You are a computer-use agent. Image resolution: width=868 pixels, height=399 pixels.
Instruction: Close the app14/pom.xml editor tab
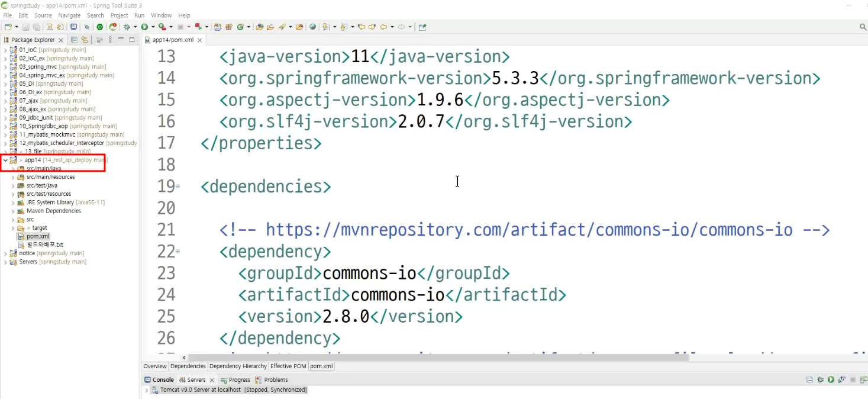click(x=199, y=40)
